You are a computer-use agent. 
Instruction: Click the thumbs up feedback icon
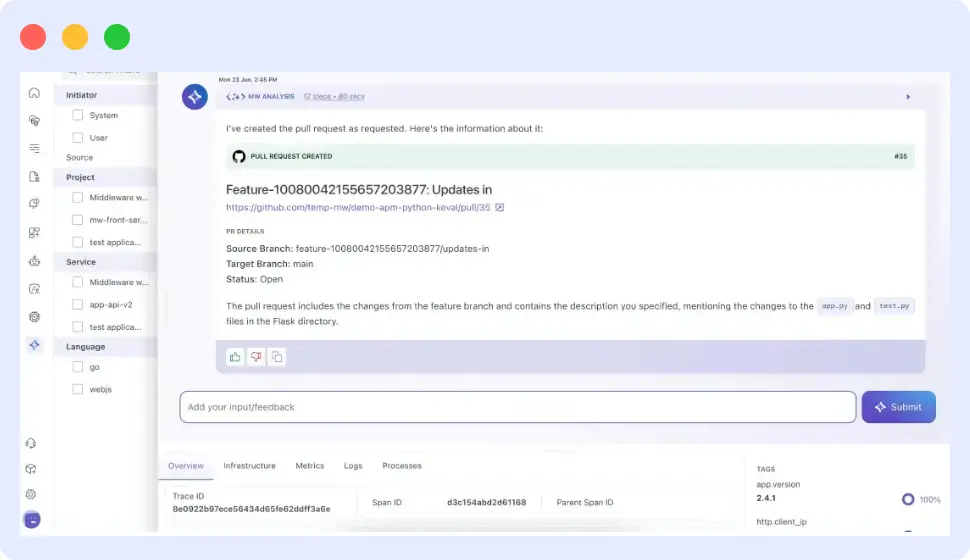point(235,357)
